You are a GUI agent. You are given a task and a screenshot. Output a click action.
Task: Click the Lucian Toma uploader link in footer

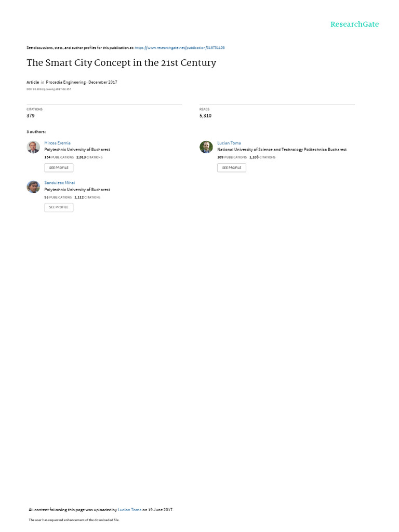129,510
